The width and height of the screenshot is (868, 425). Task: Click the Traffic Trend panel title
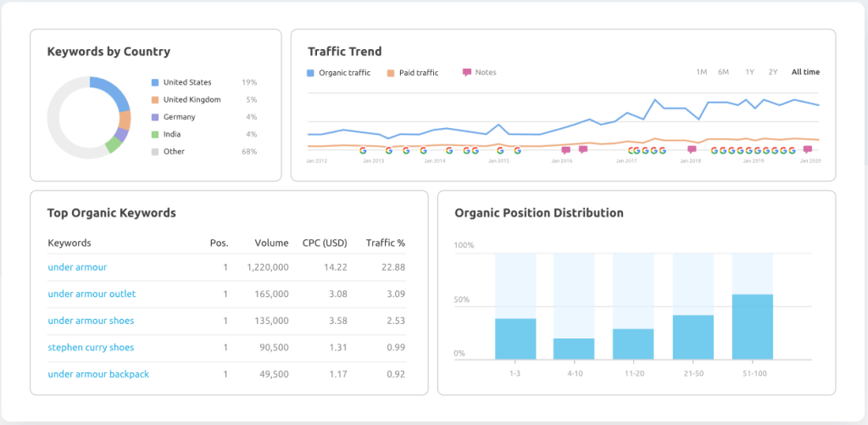[x=345, y=52]
